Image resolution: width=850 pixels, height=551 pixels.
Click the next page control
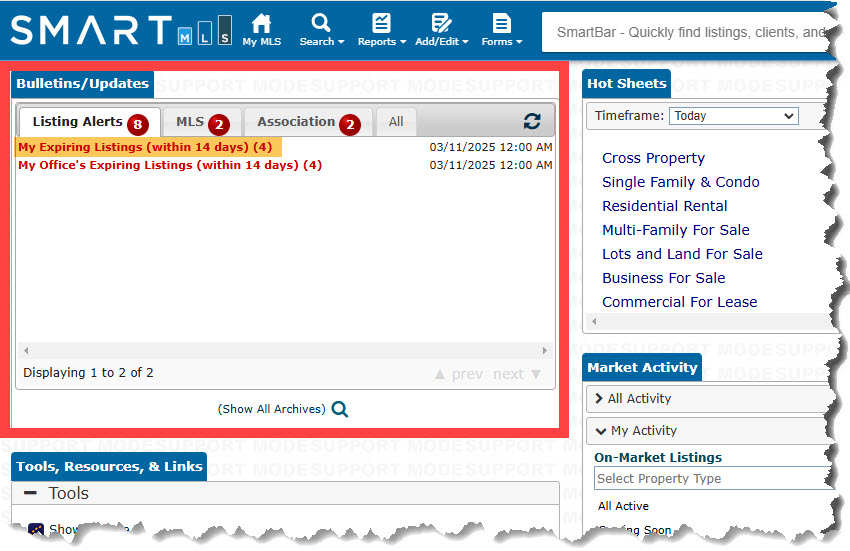(x=517, y=374)
